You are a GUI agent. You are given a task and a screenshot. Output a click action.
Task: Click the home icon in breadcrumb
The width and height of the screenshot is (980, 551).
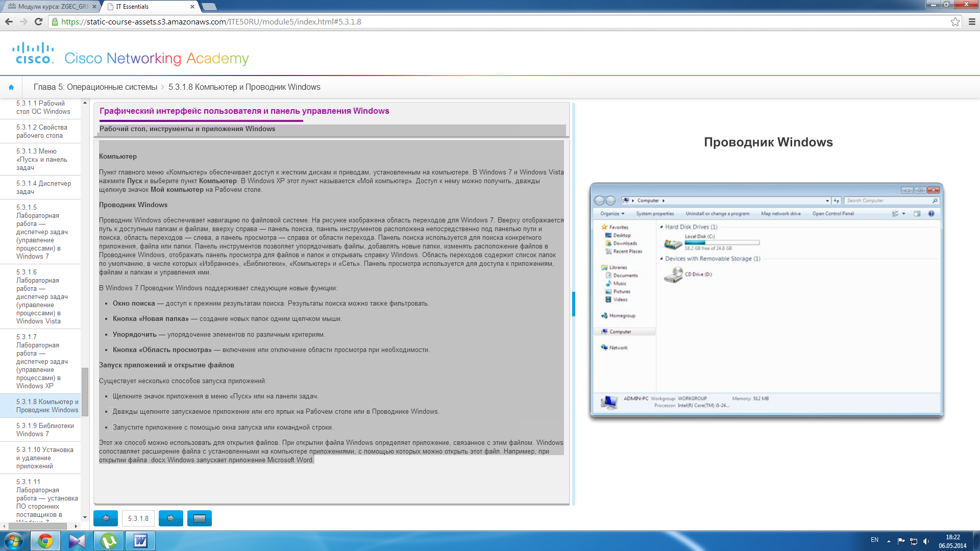click(x=11, y=87)
